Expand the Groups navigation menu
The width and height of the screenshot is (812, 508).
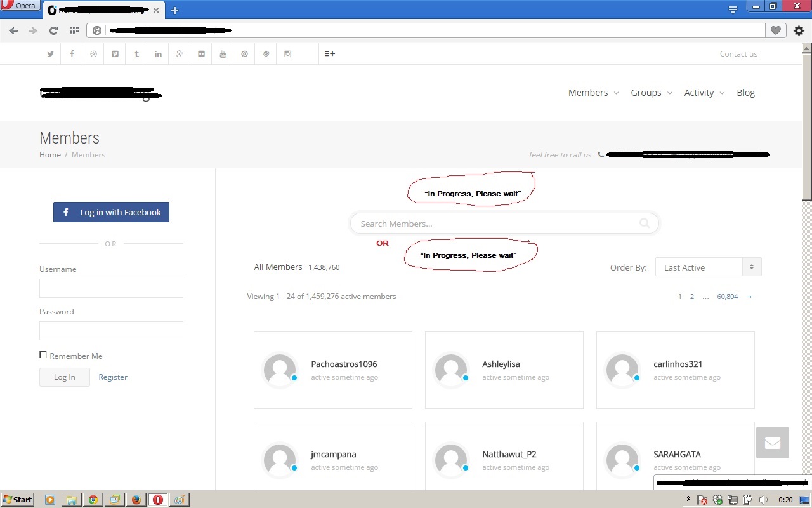pos(651,93)
